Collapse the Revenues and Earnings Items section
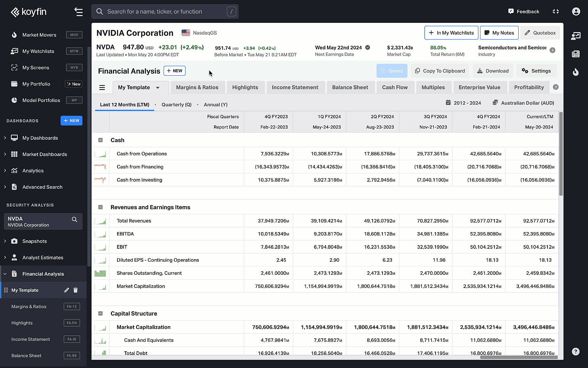This screenshot has width=588, height=368. tap(100, 207)
